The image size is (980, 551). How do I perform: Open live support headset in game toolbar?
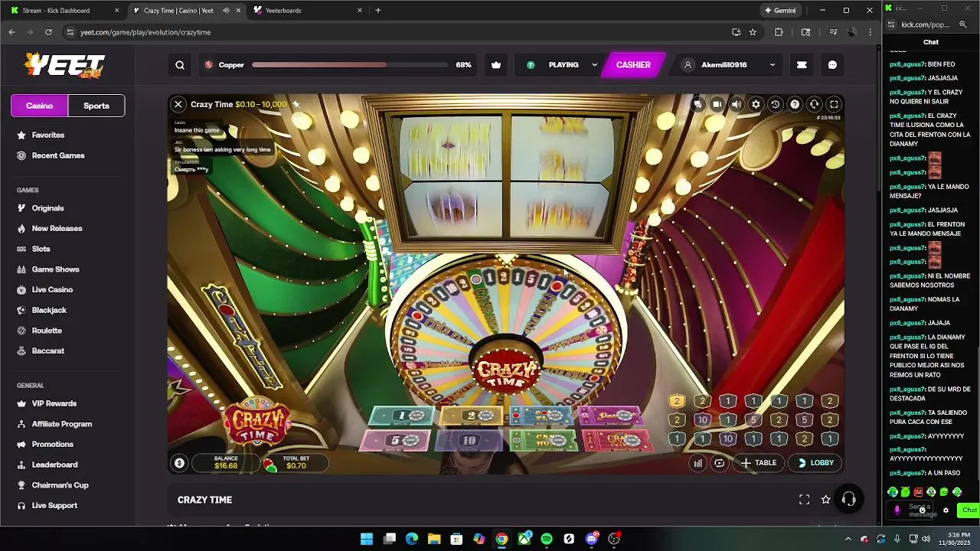pos(815,104)
